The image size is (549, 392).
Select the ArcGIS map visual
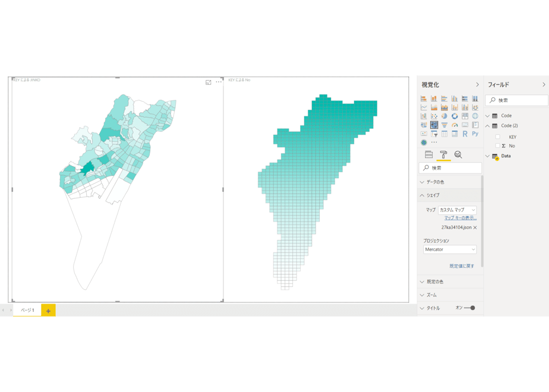pos(424,143)
